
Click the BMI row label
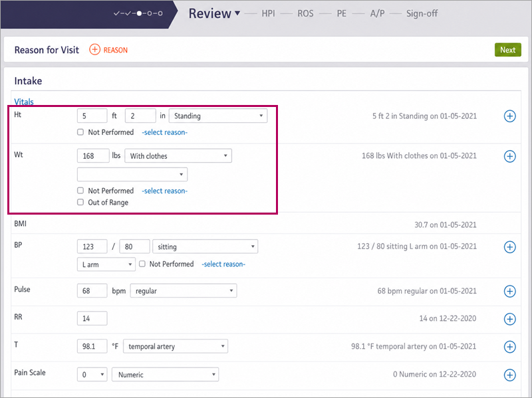21,224
